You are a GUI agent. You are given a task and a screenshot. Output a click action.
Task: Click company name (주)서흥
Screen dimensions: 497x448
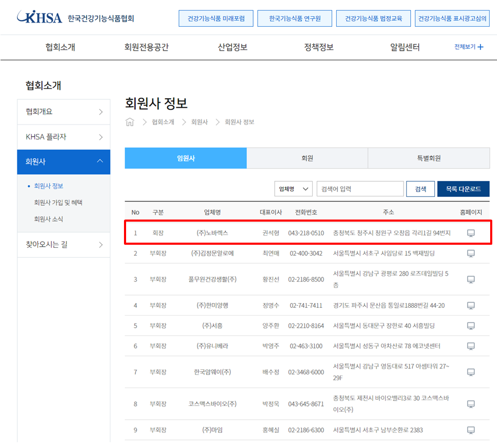[x=212, y=326]
